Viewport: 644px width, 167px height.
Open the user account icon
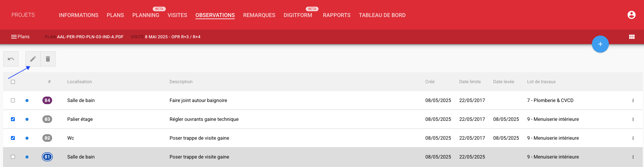coord(631,15)
